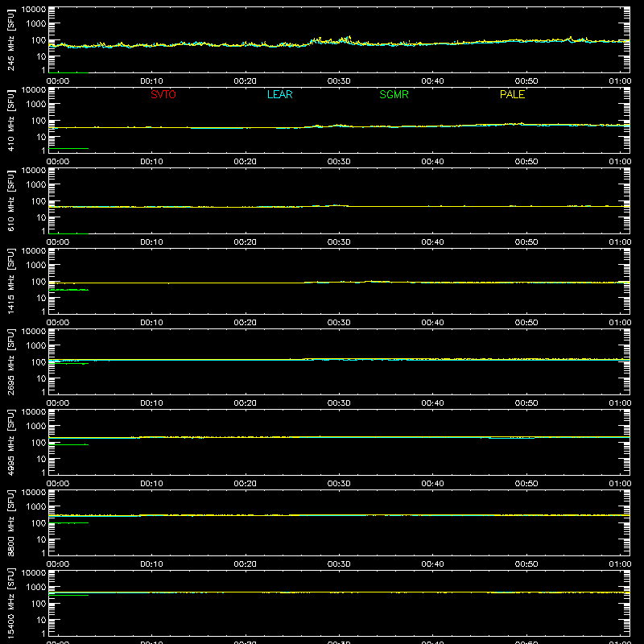644x644 pixels.
Task: Click 01:00 time label under 245 MHz plot
Action: [x=620, y=81]
